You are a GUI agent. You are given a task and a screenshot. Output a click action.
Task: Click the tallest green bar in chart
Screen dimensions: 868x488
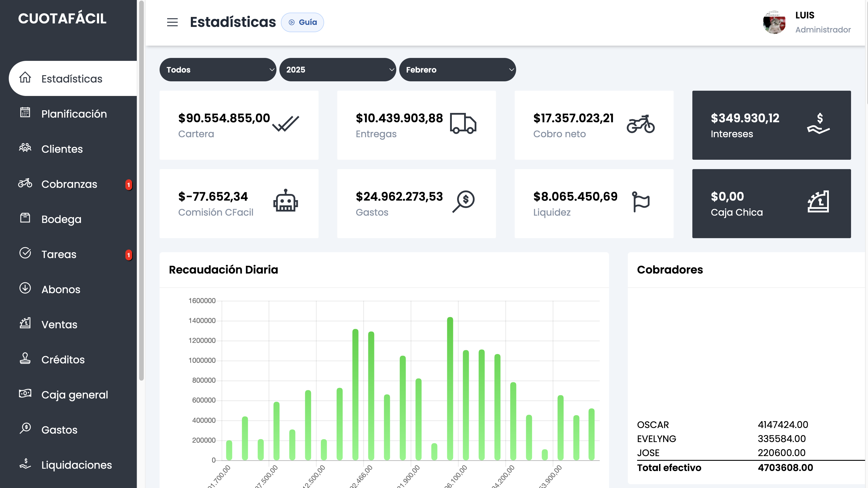(450, 388)
